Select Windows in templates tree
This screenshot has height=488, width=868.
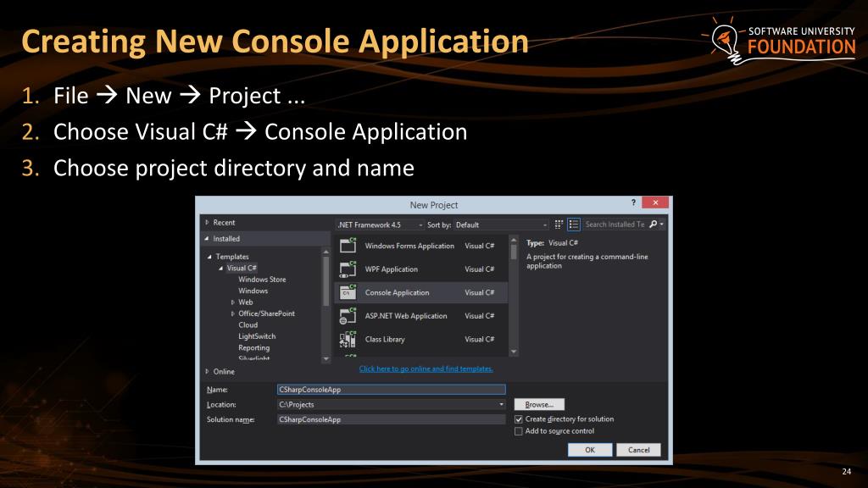tap(253, 291)
